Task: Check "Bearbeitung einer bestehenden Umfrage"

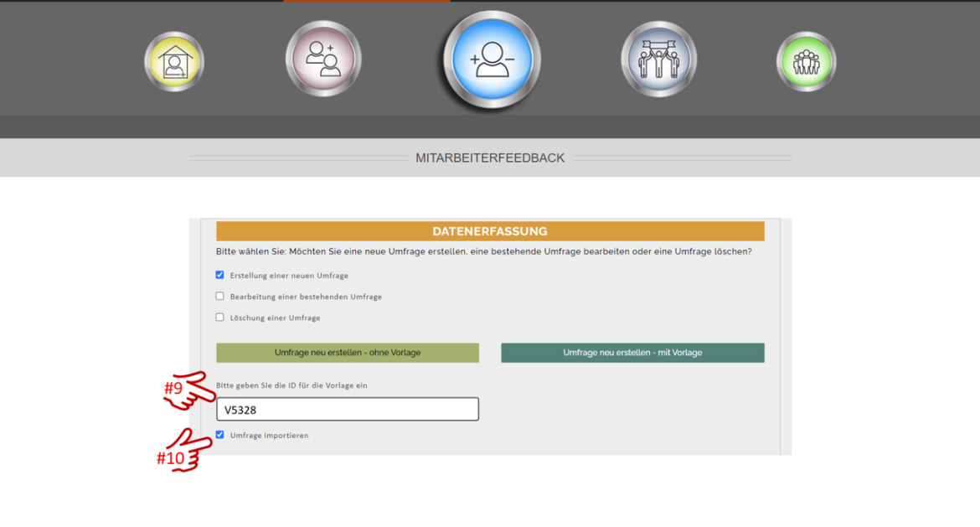Action: tap(219, 296)
